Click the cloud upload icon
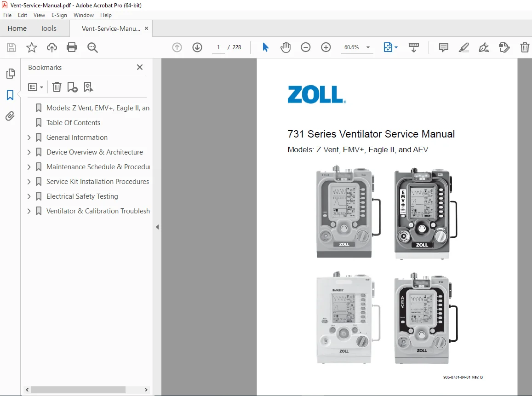The width and height of the screenshot is (532, 396). pos(51,47)
